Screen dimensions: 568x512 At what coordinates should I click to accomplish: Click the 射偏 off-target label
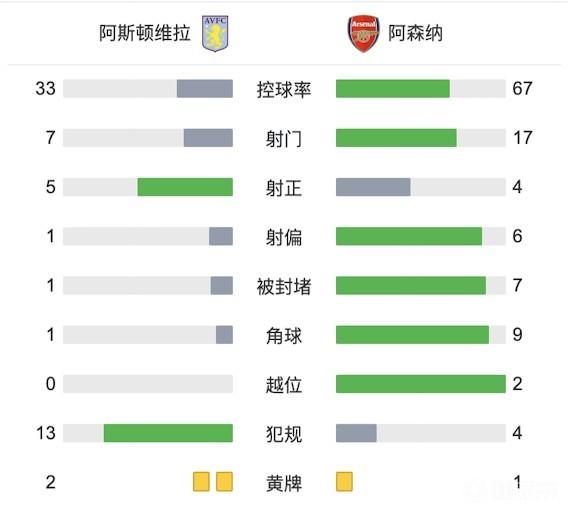point(284,237)
